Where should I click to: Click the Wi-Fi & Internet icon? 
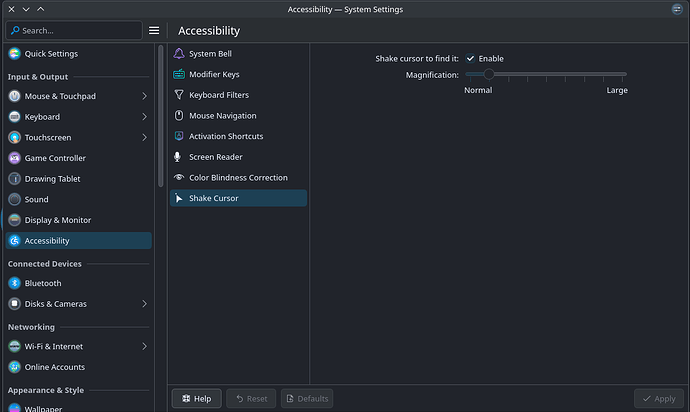tap(15, 346)
